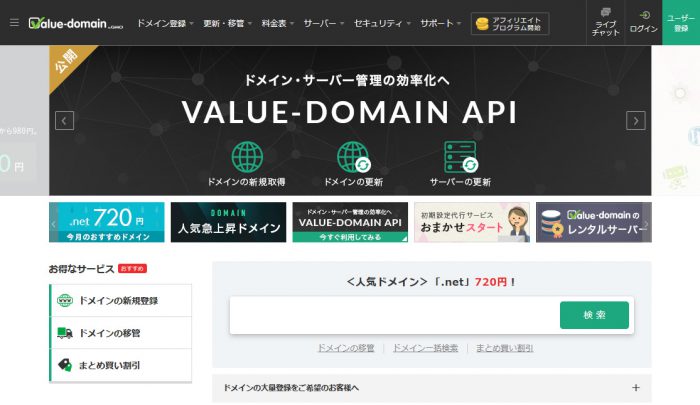Expand the 料金表 menu
700x405 pixels.
click(x=277, y=23)
